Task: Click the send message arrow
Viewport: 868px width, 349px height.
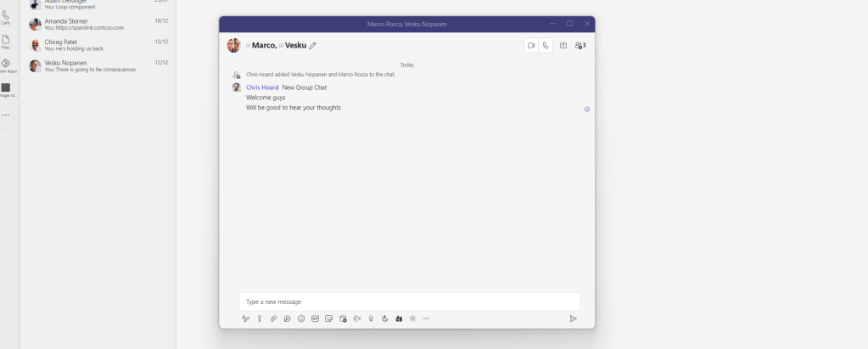Action: coord(573,318)
